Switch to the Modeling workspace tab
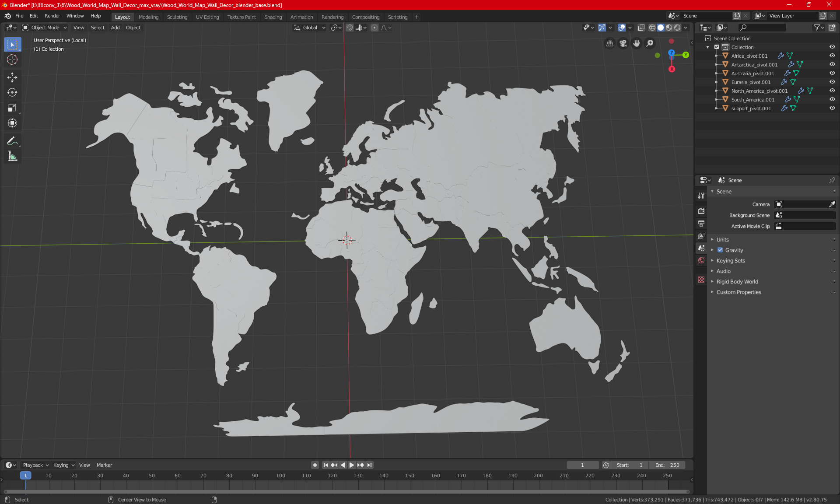Screen dimensions: 840x504 click(x=148, y=17)
